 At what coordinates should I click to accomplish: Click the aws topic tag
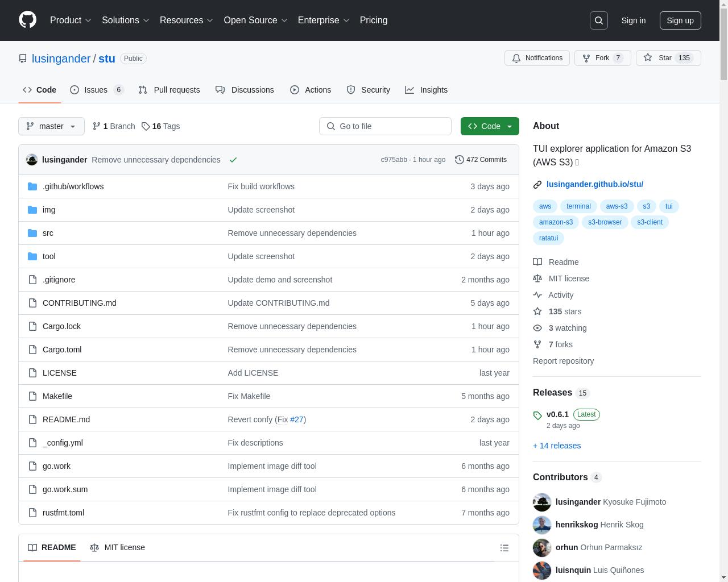(545, 206)
